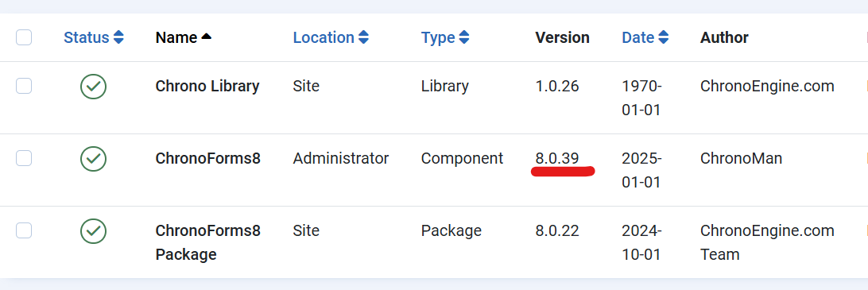Viewport: 868px width, 290px height.
Task: Click date 1970-01-01 cell
Action: 641,98
